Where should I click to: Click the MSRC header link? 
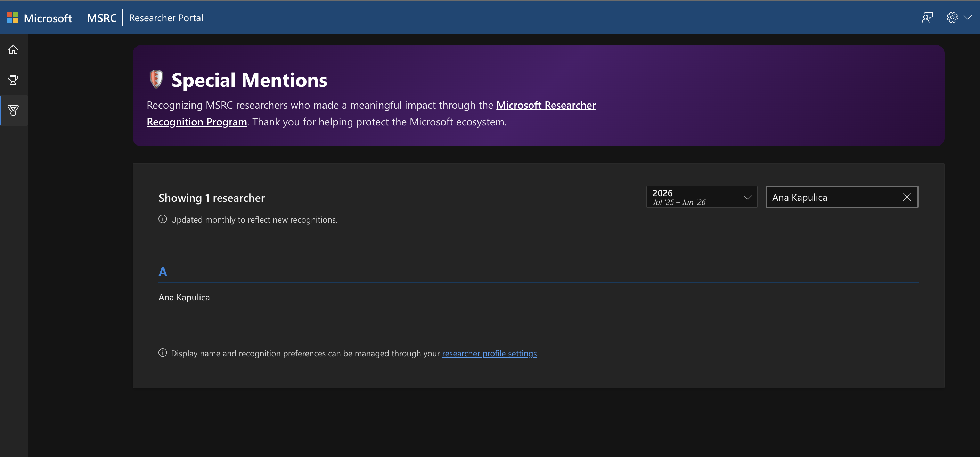point(101,18)
